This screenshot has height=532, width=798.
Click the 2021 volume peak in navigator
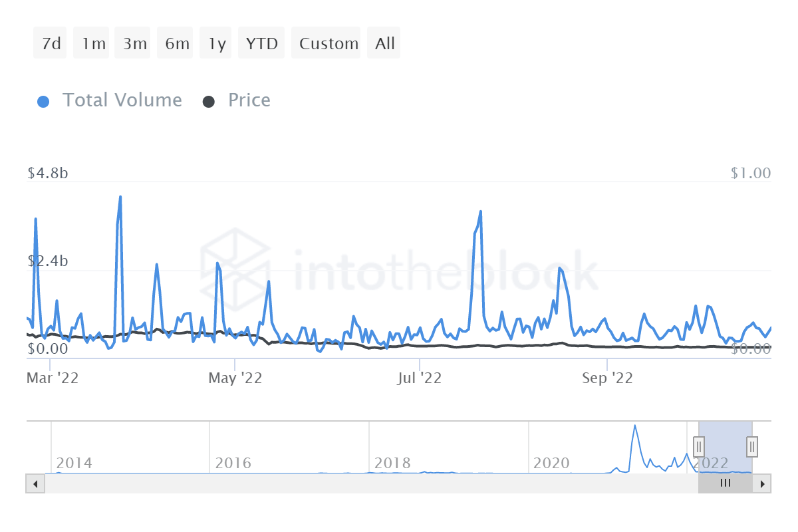tap(635, 427)
